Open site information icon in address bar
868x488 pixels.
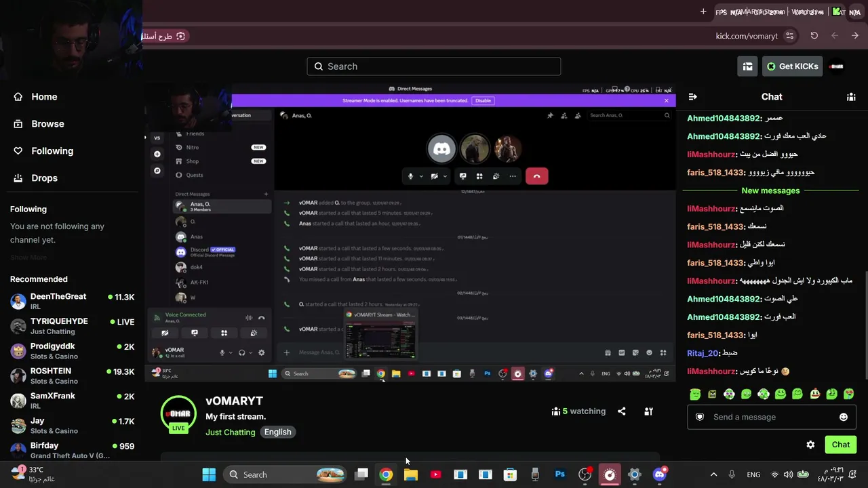[790, 36]
